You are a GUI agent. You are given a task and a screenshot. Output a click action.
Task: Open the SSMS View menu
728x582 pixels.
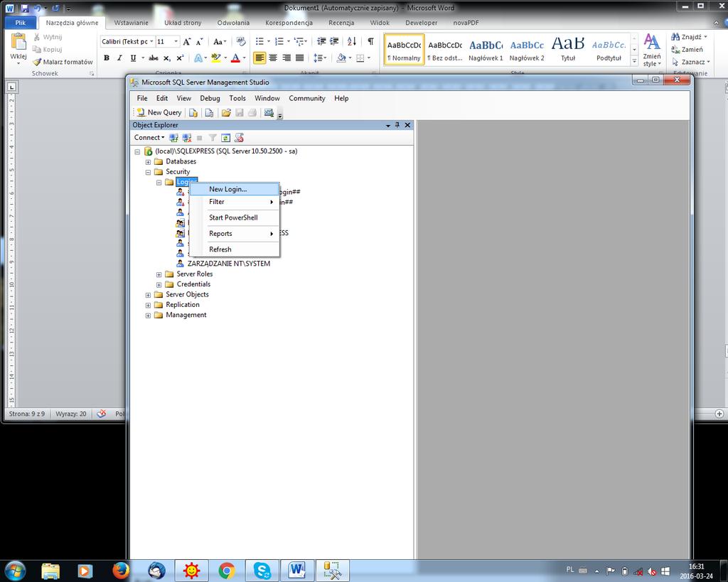coord(184,98)
